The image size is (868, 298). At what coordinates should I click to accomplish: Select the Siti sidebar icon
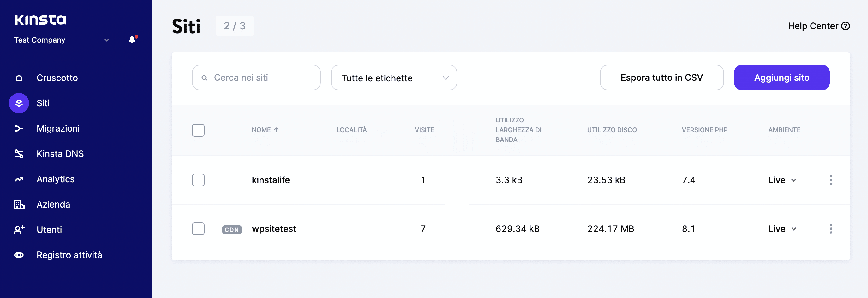pos(19,103)
